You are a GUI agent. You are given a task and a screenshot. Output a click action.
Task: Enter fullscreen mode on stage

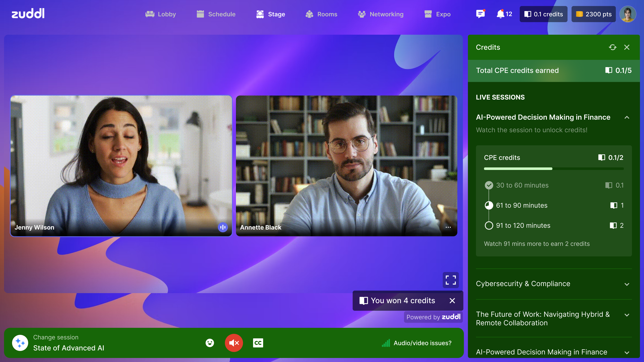coord(451,280)
